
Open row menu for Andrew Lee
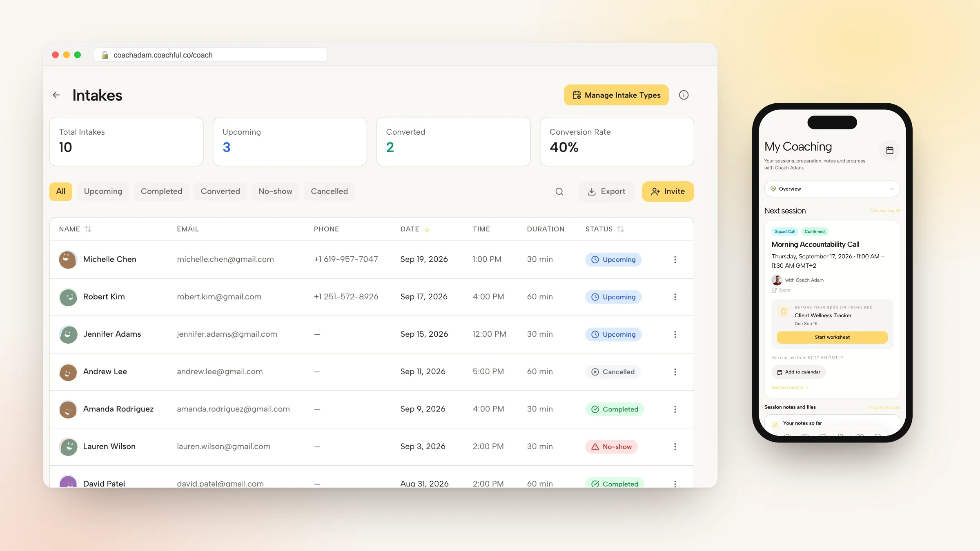[x=675, y=372]
